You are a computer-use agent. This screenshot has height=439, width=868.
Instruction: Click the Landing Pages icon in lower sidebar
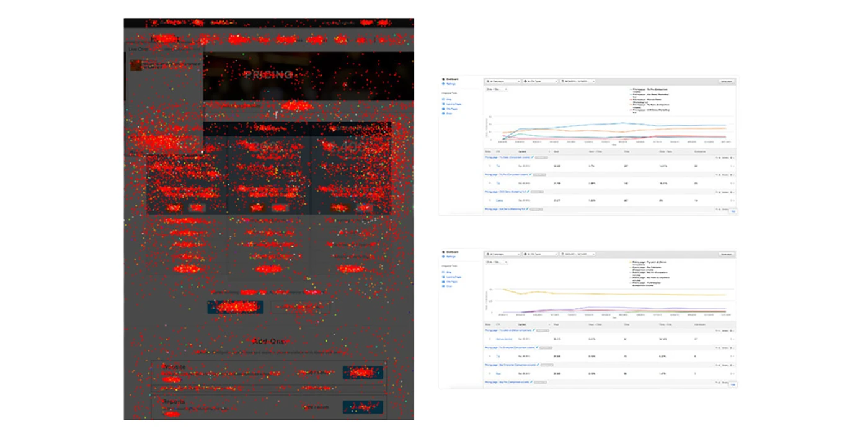pos(443,277)
